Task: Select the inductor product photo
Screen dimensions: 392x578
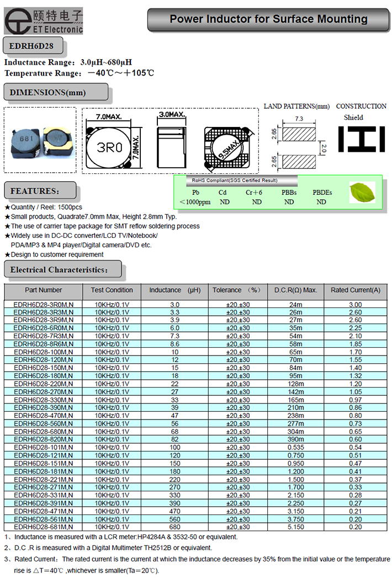Action: [x=40, y=142]
